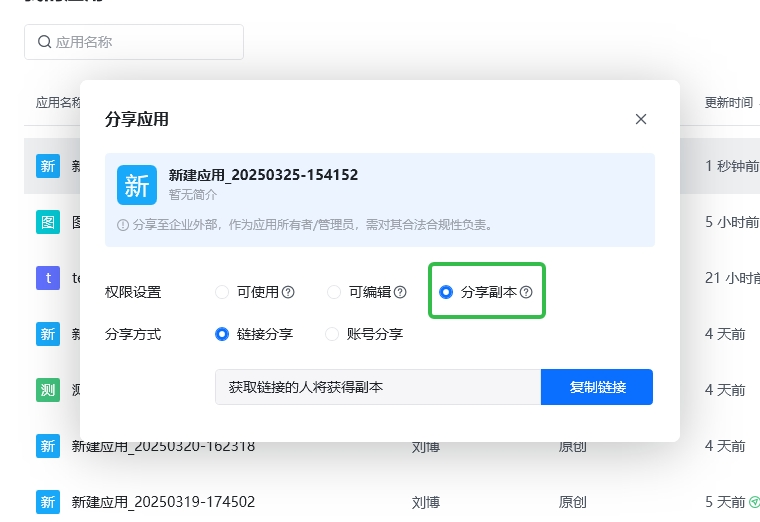Image resolution: width=760 pixels, height=522 pixels.
Task: Click app icon in 1 秒钟前 row
Action: [x=48, y=166]
